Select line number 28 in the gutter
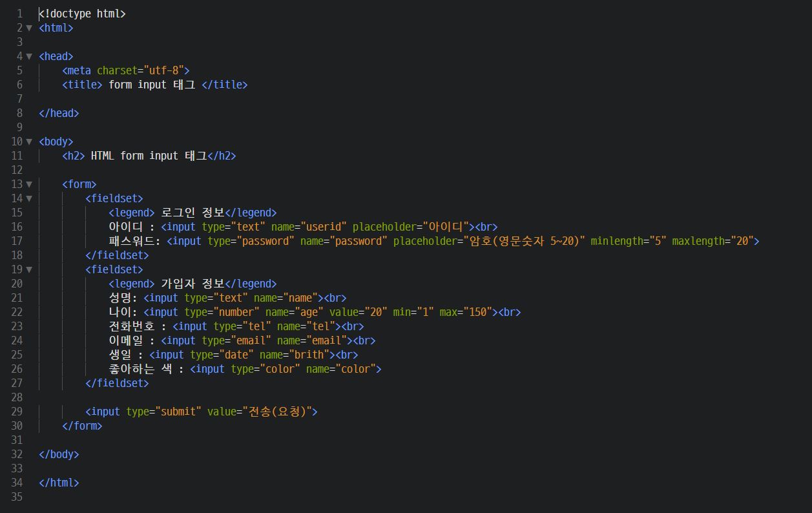 (x=17, y=397)
